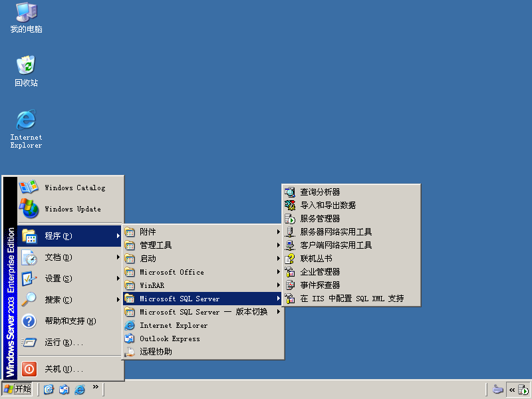Click the Outlook Express menu icon

click(130, 338)
